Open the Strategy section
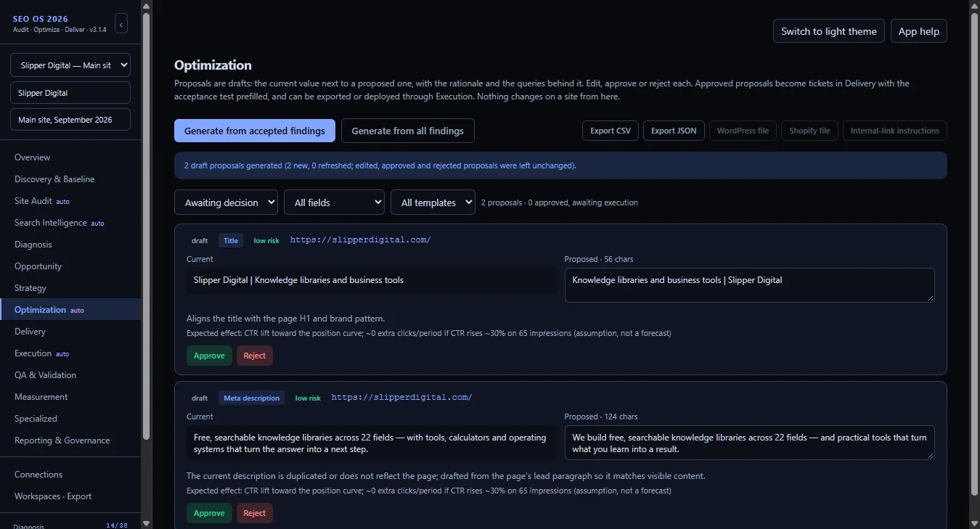980x529 pixels. (x=70, y=288)
